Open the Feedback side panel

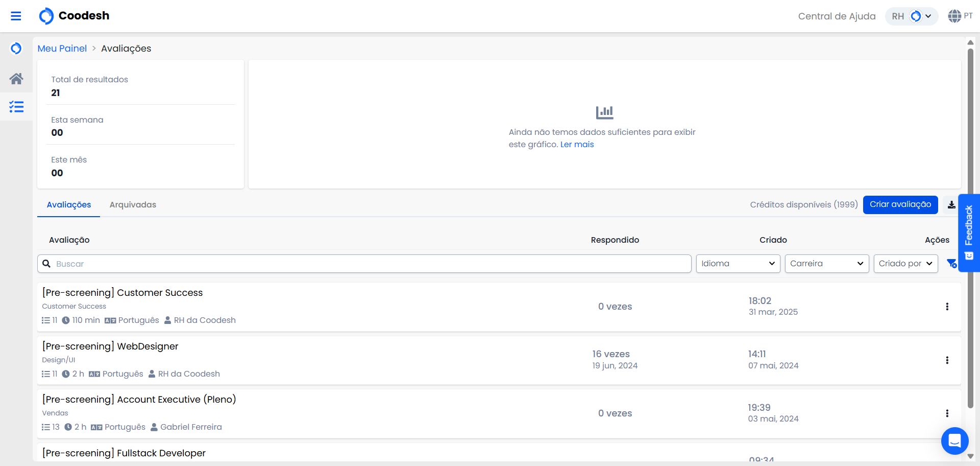point(969,232)
